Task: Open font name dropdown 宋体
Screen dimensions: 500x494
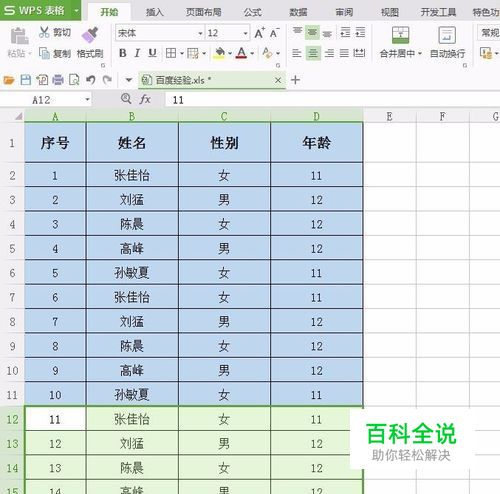Action: pos(200,33)
